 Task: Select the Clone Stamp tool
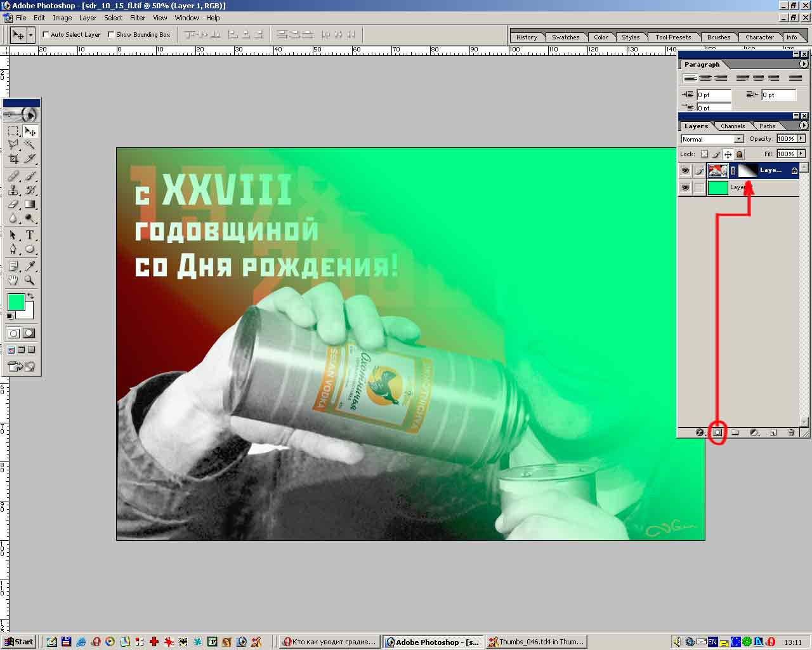(13, 190)
